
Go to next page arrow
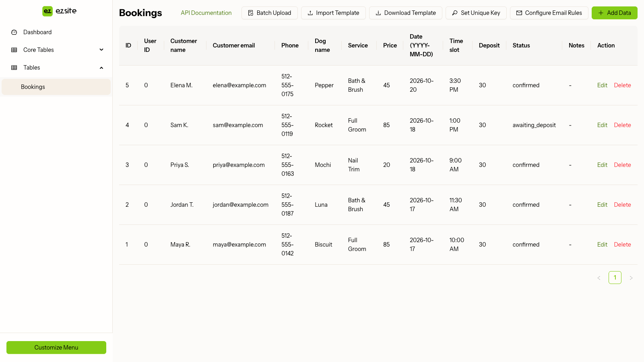pos(631,278)
